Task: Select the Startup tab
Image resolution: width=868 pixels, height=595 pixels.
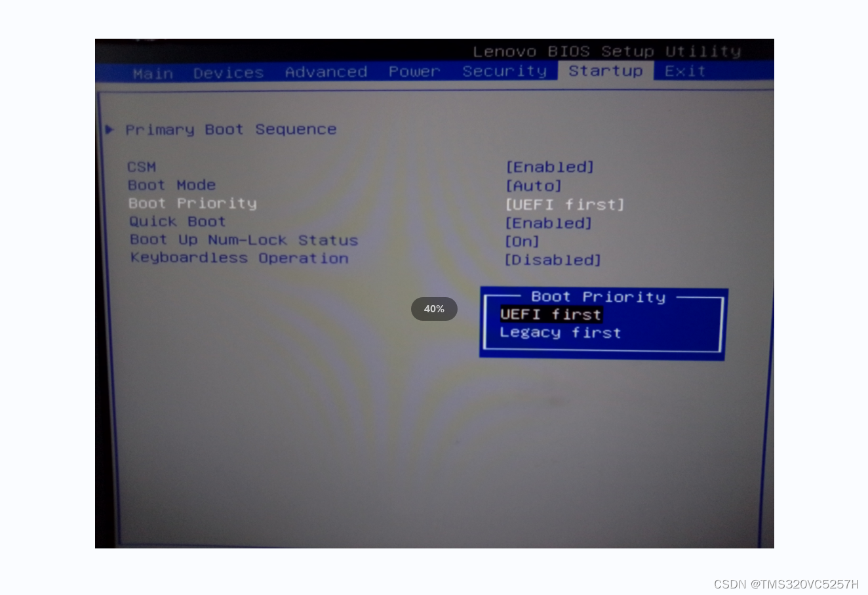Action: (x=605, y=70)
